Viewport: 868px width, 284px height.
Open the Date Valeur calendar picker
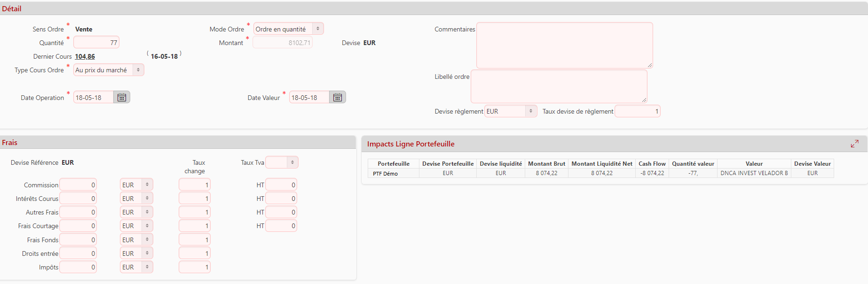pos(338,98)
